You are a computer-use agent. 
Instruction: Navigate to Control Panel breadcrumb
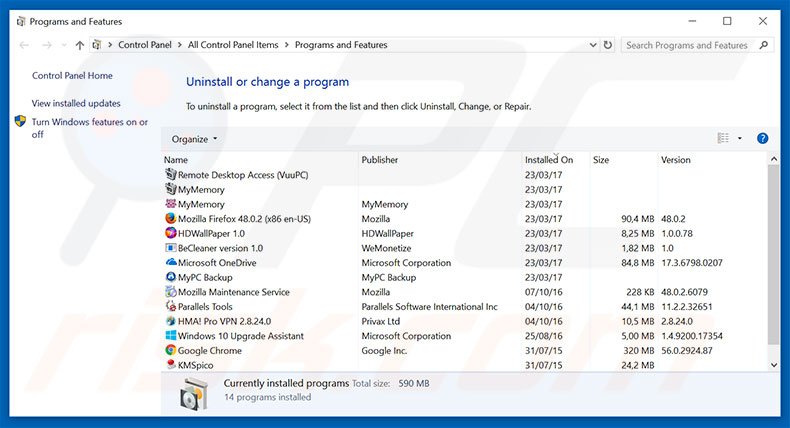tap(145, 45)
